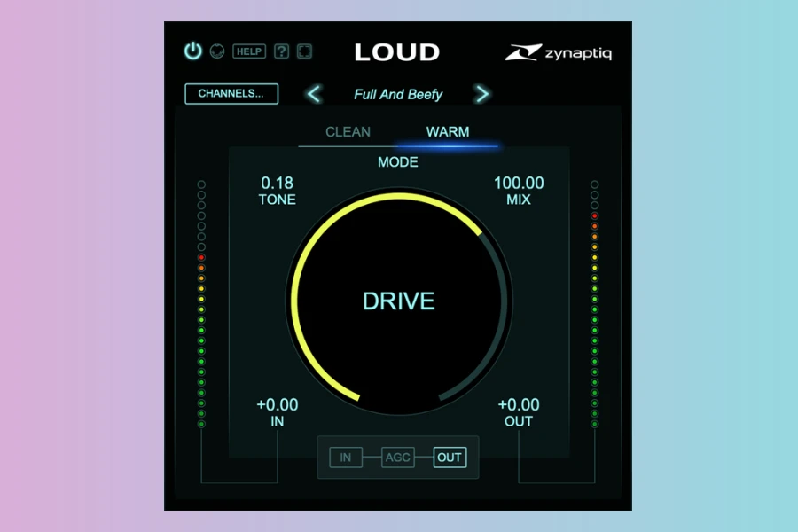
Task: Click the LOUD plugin title
Action: pos(397,52)
